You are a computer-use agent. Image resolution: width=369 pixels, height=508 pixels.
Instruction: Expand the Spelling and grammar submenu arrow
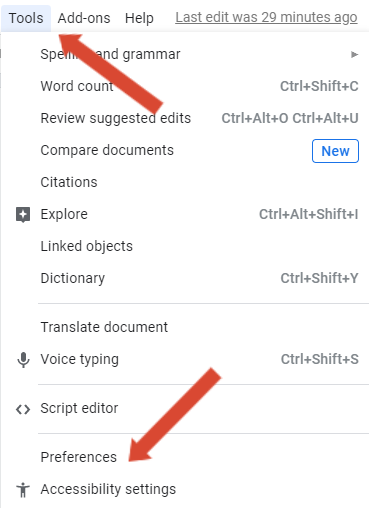[354, 54]
